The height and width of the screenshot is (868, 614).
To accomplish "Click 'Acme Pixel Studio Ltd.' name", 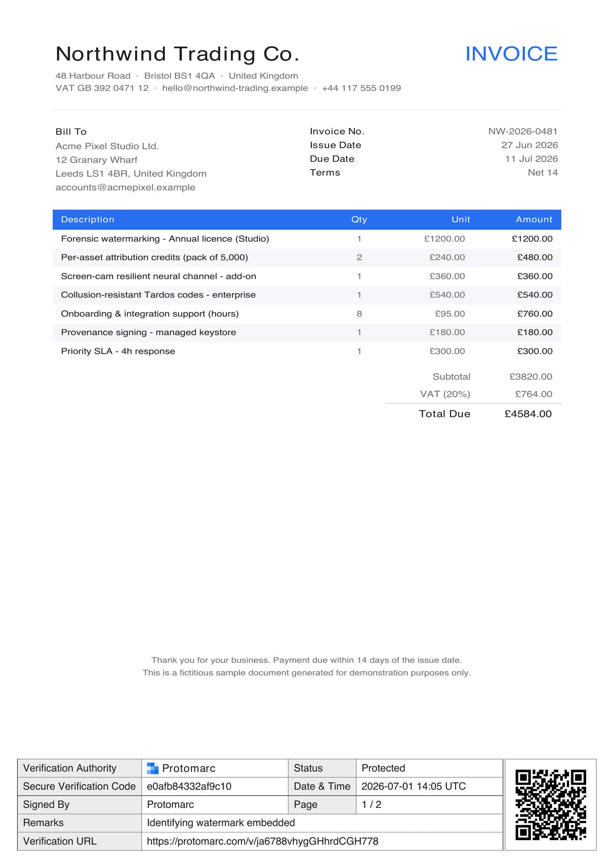I will [x=107, y=146].
